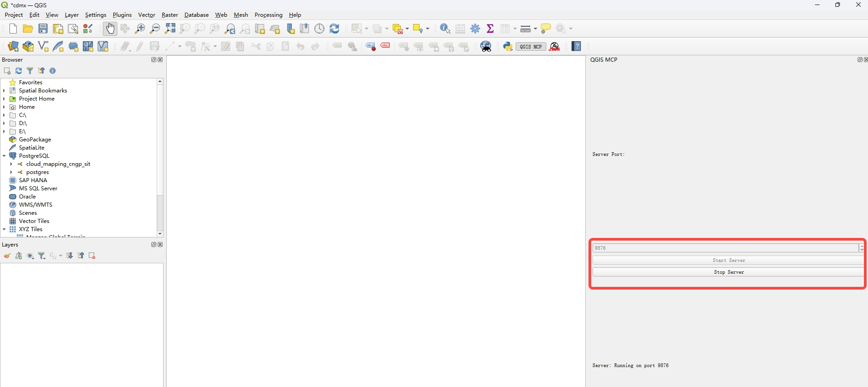The width and height of the screenshot is (868, 387).
Task: Refresh the Browser panel
Action: click(x=19, y=71)
